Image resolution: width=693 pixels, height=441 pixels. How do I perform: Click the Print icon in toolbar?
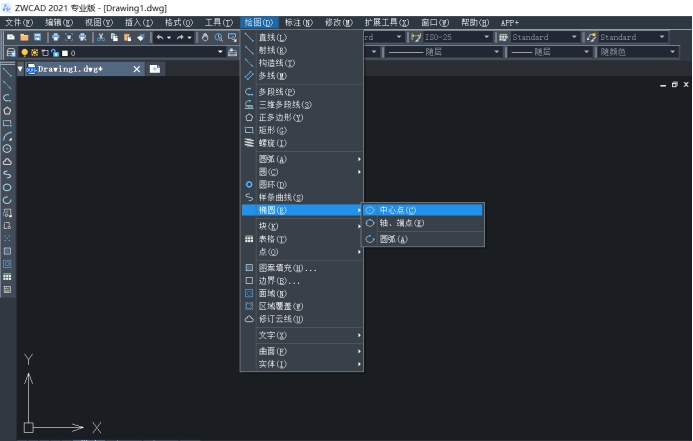coord(55,37)
